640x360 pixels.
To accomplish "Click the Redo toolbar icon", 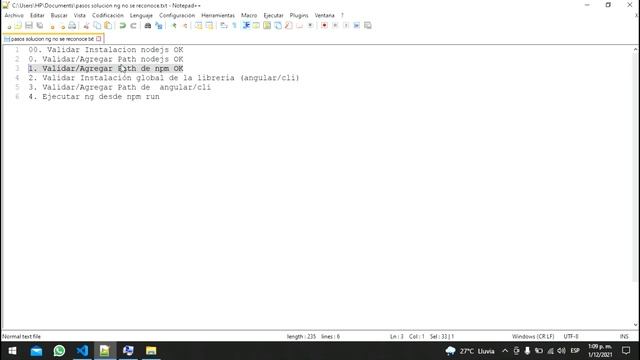I will (133, 26).
